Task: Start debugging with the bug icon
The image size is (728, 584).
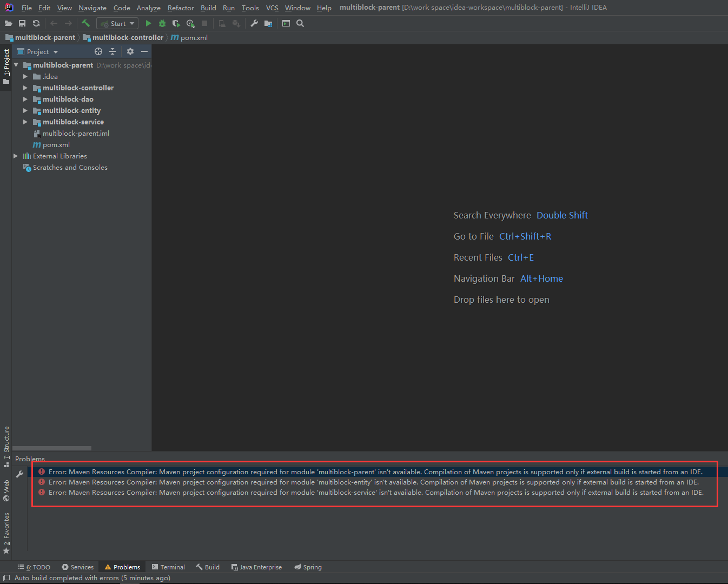Action: [162, 23]
